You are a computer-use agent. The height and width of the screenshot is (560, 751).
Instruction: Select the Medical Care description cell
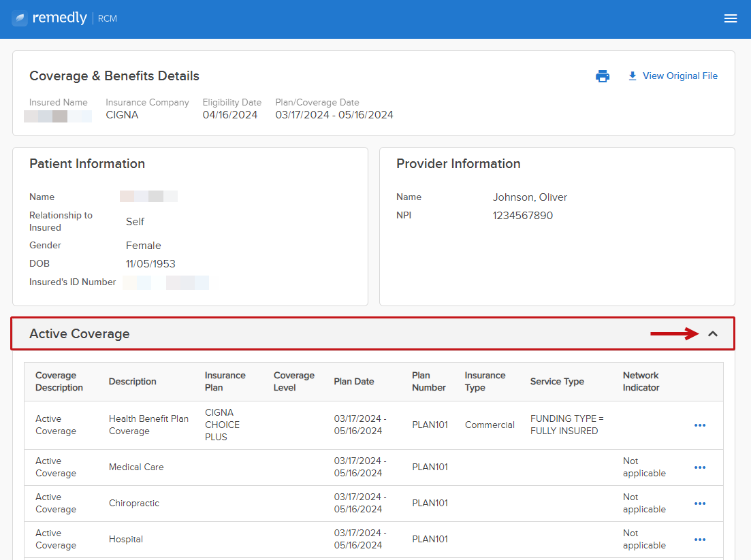[x=136, y=467]
